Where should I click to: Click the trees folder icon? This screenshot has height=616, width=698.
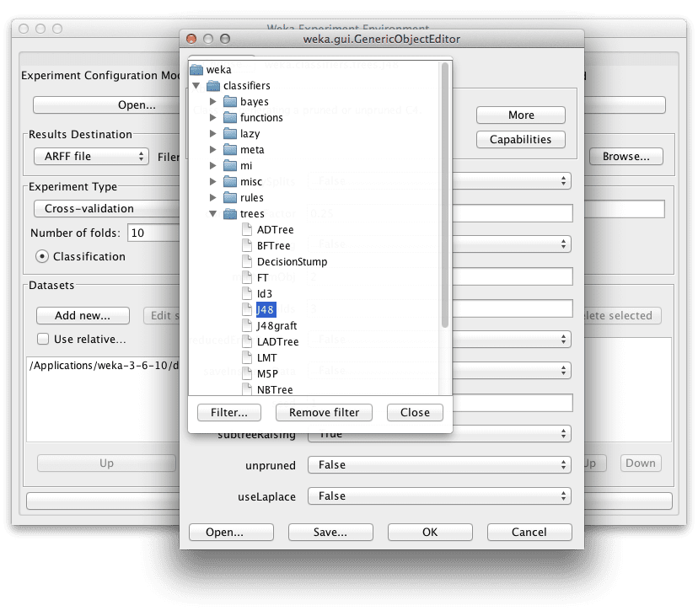[230, 214]
